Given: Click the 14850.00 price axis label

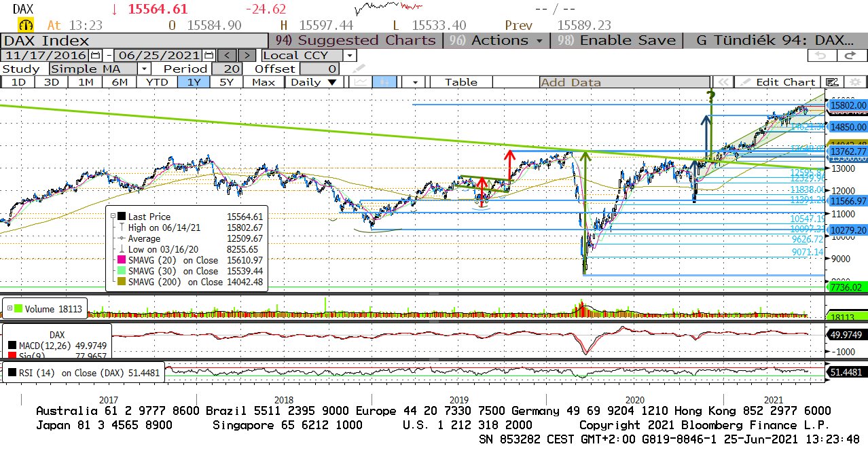Looking at the screenshot, I should [x=847, y=127].
